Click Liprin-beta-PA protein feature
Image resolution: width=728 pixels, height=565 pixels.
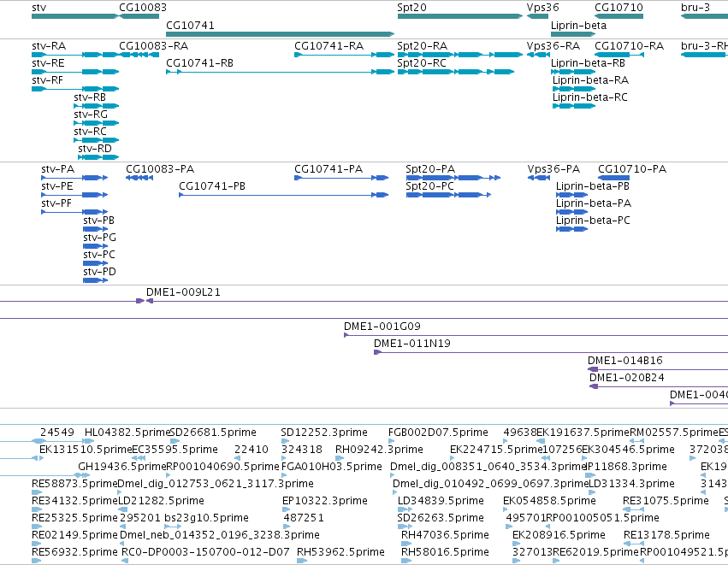(572, 212)
